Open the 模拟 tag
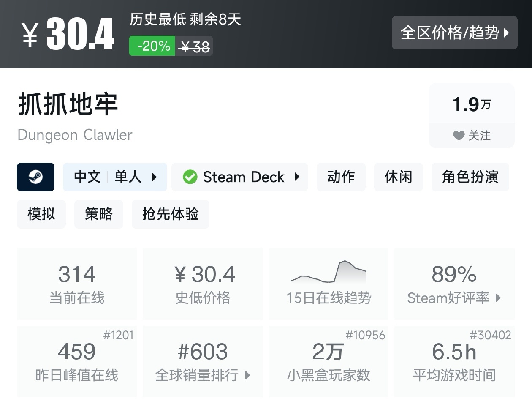 tap(41, 214)
